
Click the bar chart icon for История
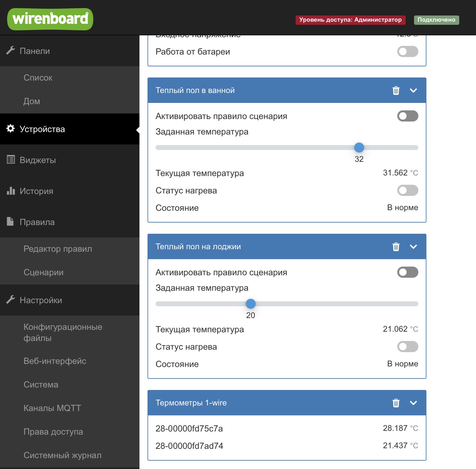pos(11,191)
